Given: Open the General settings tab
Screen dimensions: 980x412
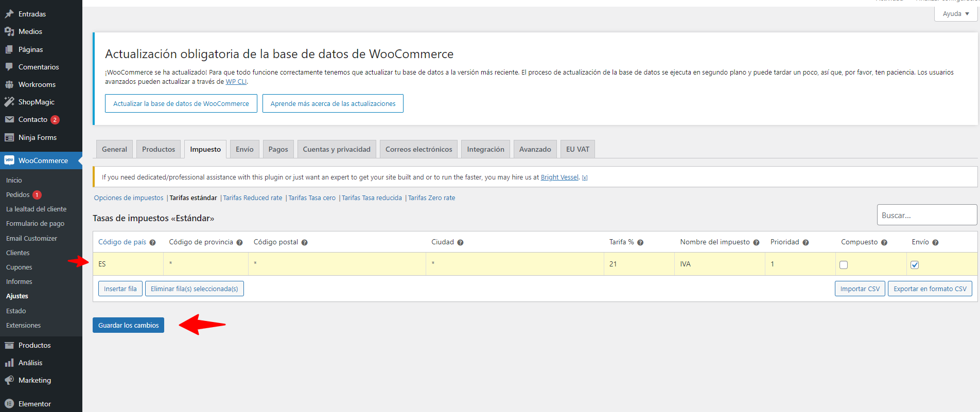Looking at the screenshot, I should [114, 149].
